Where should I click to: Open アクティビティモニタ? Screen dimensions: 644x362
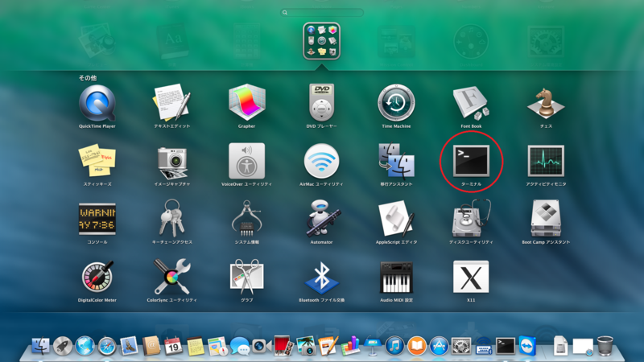click(546, 161)
